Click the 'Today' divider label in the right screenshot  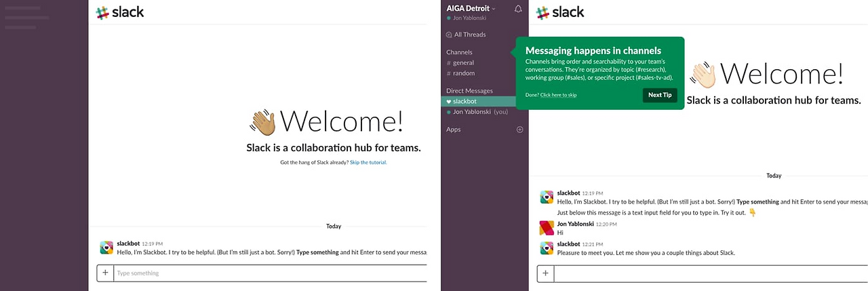[774, 176]
